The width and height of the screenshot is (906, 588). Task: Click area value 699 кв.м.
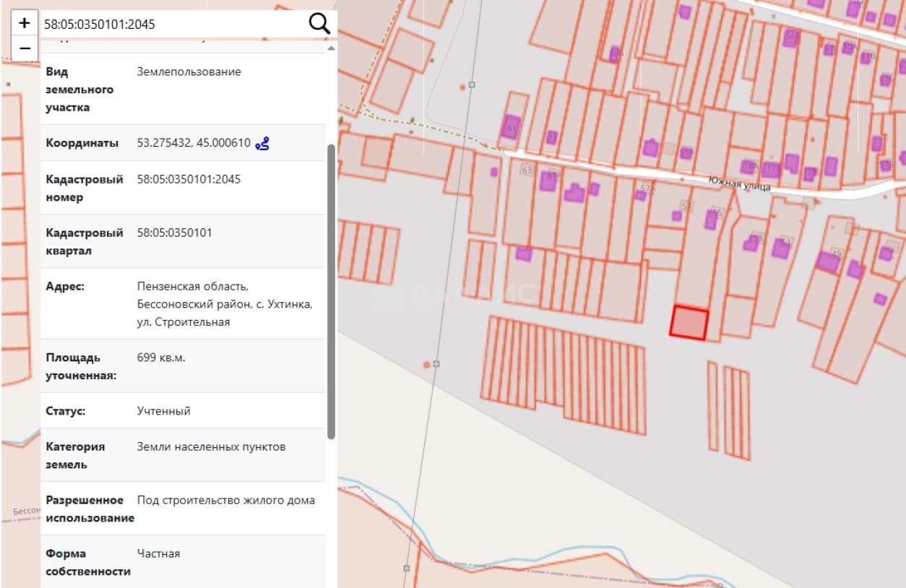tap(161, 358)
